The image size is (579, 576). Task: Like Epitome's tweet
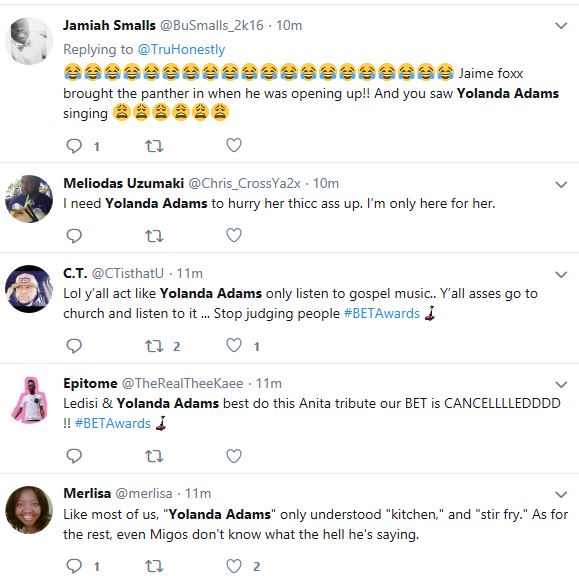point(234,456)
